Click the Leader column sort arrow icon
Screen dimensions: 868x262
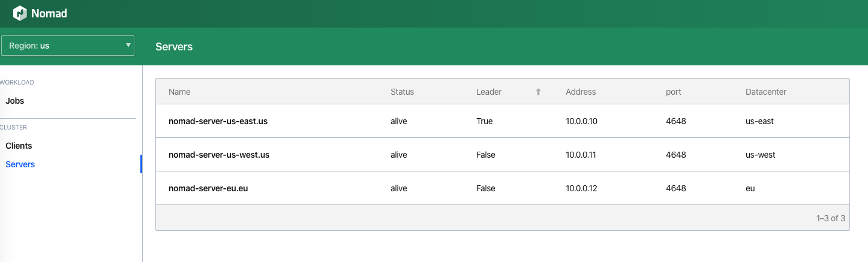538,92
